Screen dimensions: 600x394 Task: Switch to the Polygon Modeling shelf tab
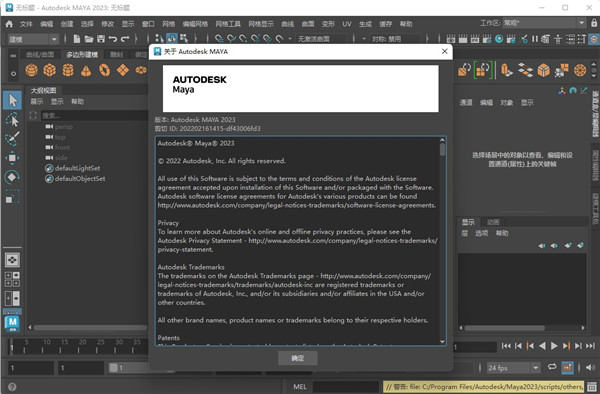point(82,55)
